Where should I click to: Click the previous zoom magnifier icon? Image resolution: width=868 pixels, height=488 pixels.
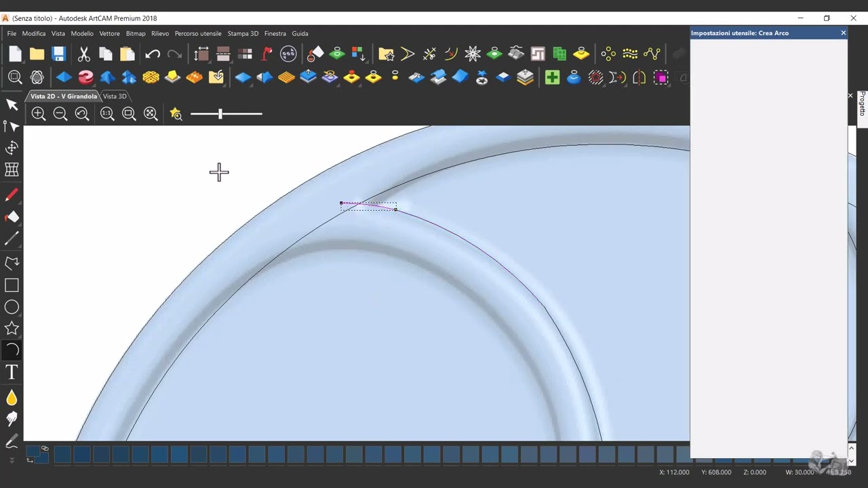pyautogui.click(x=82, y=114)
